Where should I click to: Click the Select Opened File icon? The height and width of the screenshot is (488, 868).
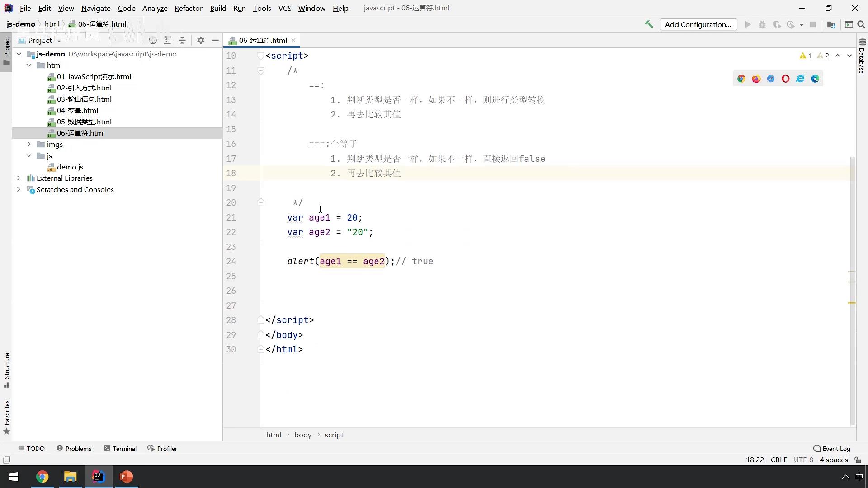153,40
